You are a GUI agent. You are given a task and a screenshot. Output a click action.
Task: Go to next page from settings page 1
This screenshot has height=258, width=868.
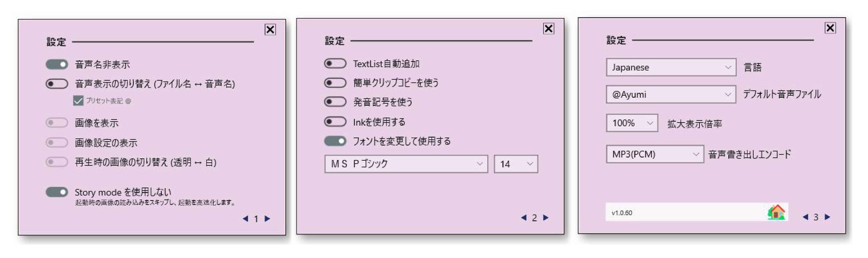click(x=267, y=219)
